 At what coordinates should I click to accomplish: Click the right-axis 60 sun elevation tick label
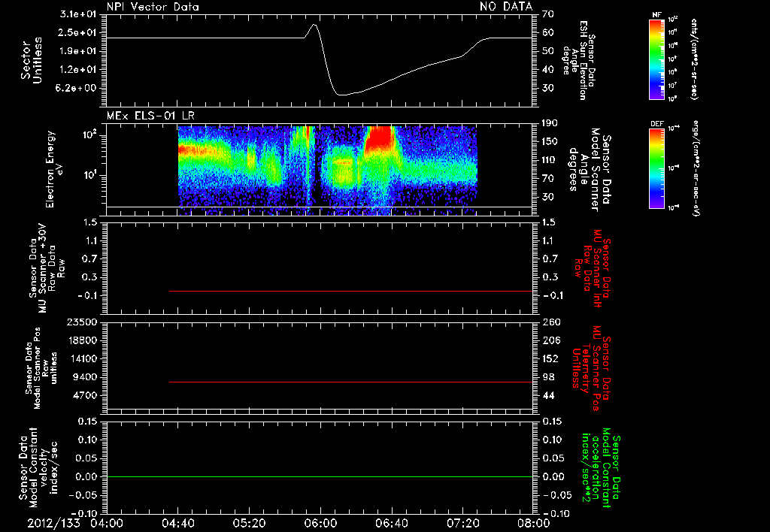548,32
